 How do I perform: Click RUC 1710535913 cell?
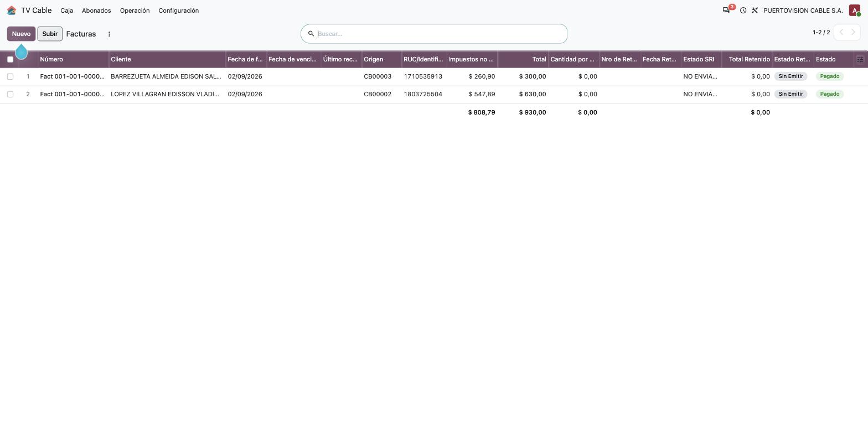pyautogui.click(x=423, y=76)
